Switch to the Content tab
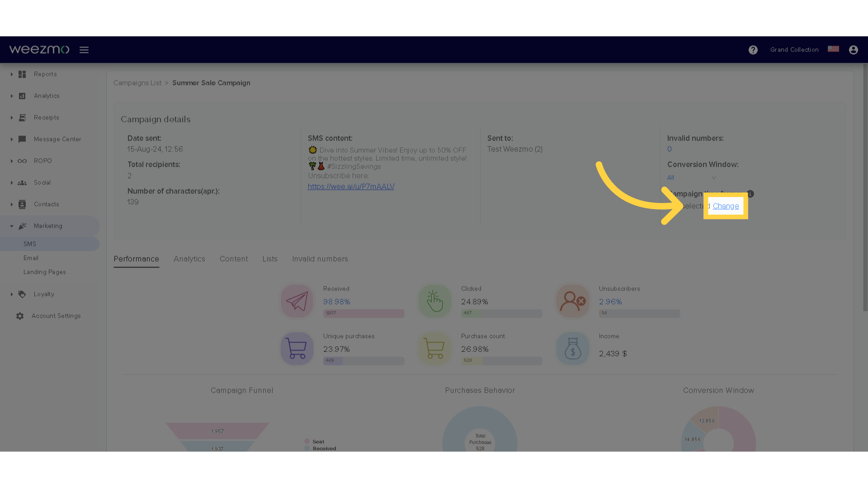868x488 pixels. pos(234,259)
